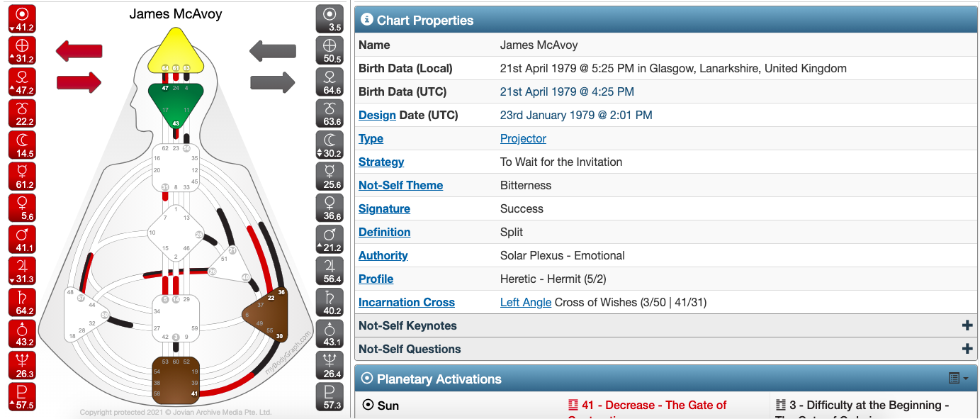This screenshot has width=980, height=419.
Task: Open the Strategy link
Action: pos(381,162)
